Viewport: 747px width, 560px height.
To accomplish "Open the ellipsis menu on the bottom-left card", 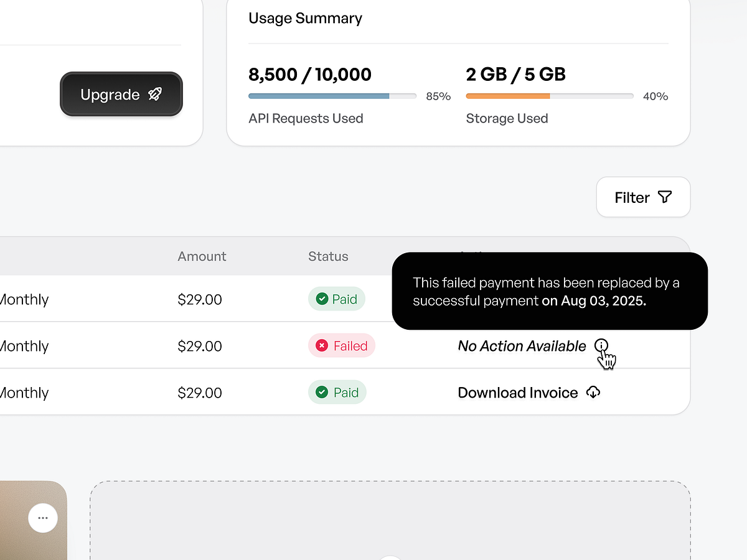I will coord(43,518).
